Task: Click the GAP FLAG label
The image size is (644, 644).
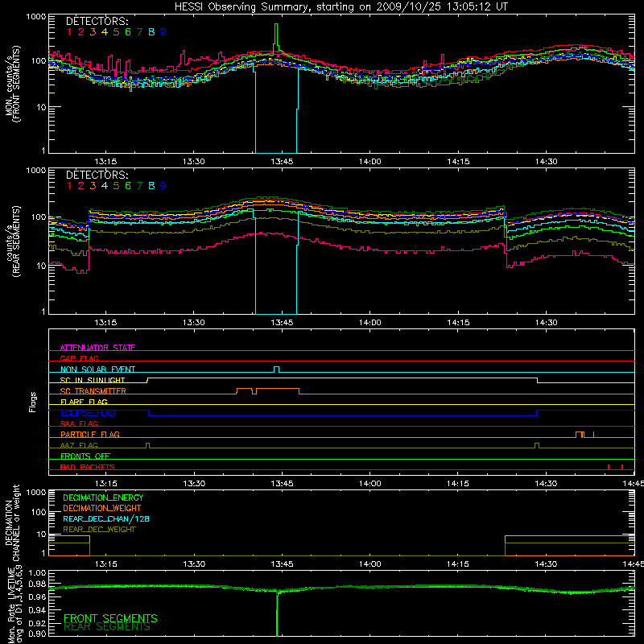Action: click(x=79, y=358)
